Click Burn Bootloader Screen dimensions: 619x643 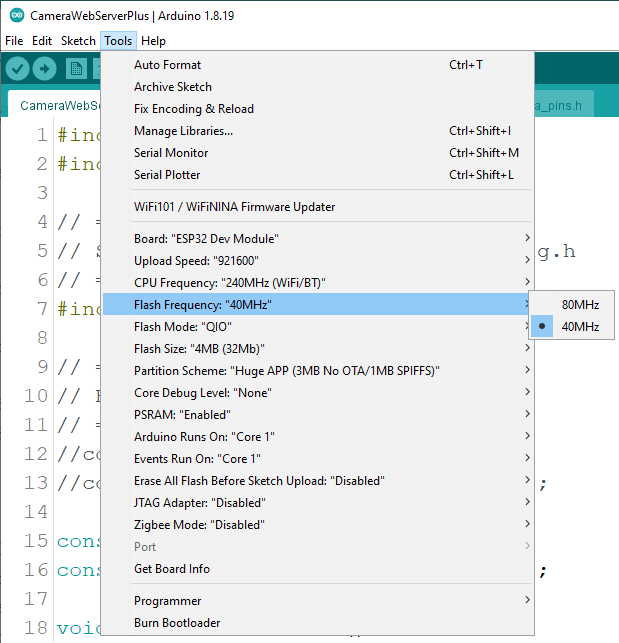pyautogui.click(x=318, y=623)
